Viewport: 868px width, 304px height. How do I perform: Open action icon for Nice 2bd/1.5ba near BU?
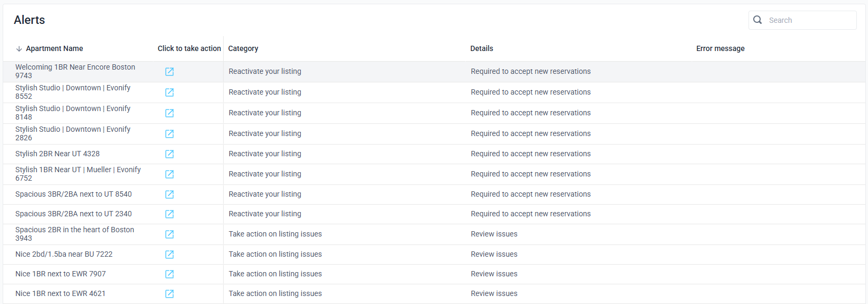click(x=169, y=255)
